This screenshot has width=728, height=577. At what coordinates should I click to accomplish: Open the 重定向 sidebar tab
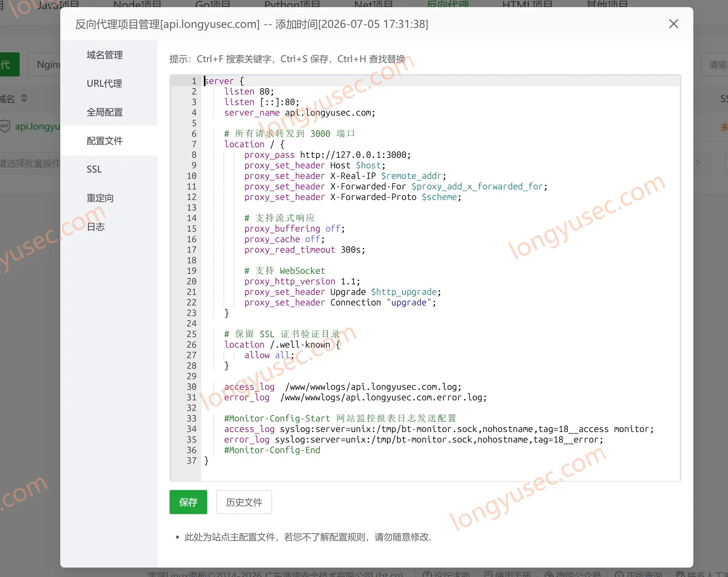(x=100, y=198)
